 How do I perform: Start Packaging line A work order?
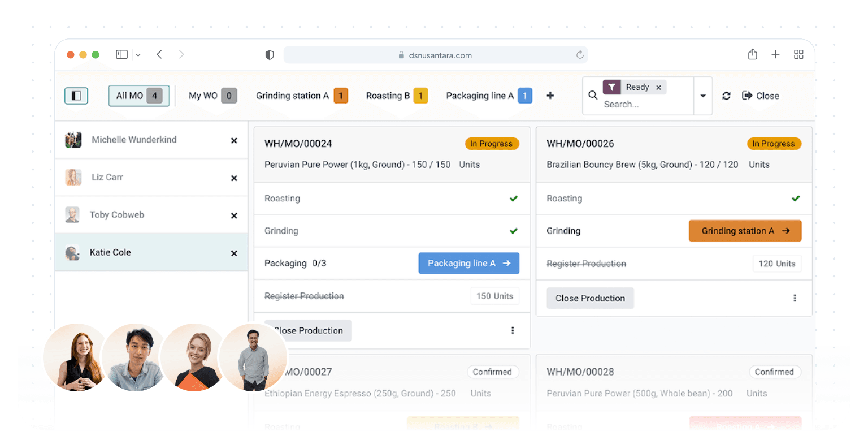(x=469, y=263)
